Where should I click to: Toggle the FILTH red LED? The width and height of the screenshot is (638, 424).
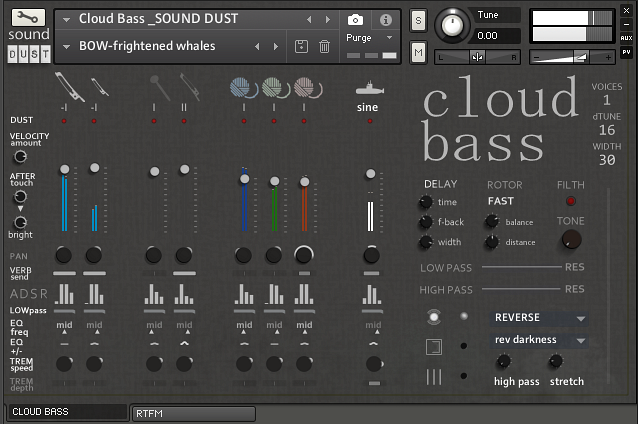coord(570,201)
